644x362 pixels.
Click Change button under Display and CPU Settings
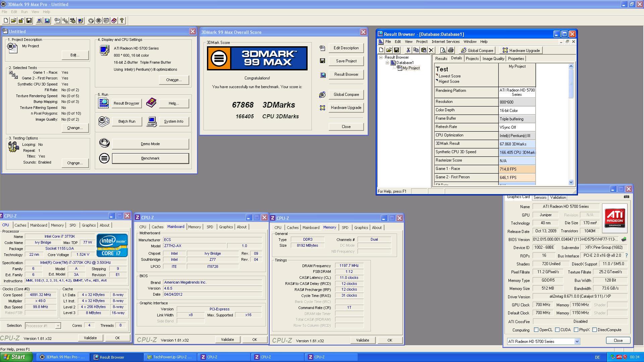173,80
